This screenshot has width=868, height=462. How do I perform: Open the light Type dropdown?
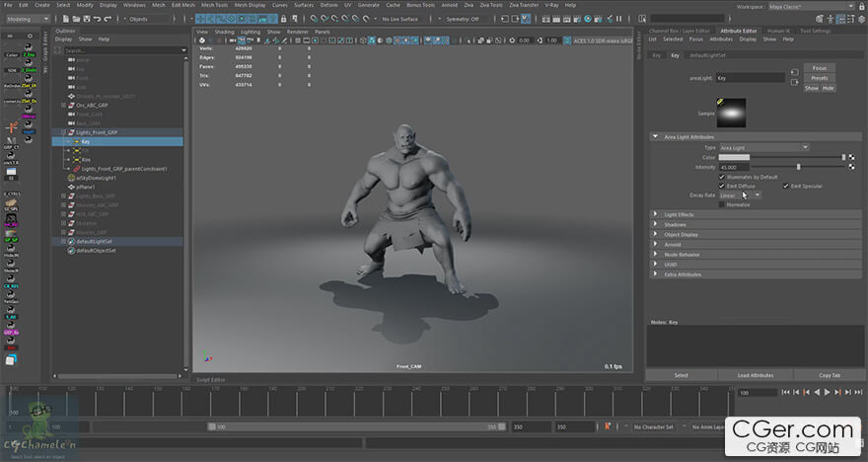(x=764, y=147)
